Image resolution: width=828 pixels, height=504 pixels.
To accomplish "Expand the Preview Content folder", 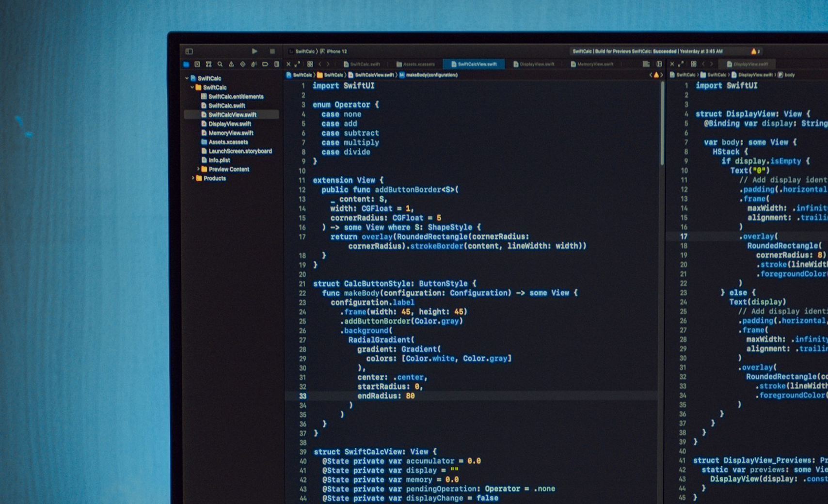I will click(199, 169).
